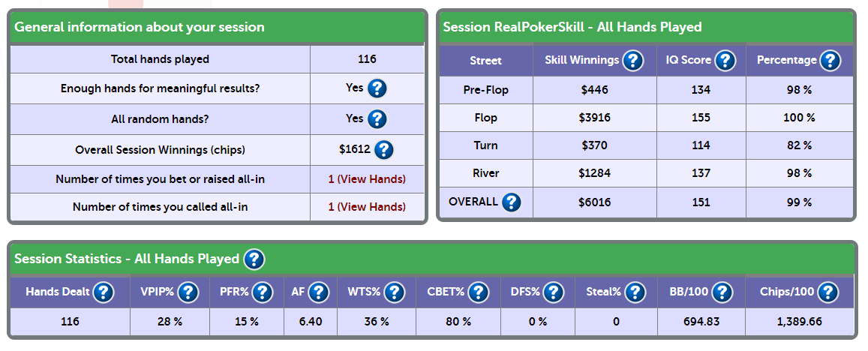Viewport: 868px width, 351px height.
Task: Click help icon next to Skill Winnings
Action: 632,60
